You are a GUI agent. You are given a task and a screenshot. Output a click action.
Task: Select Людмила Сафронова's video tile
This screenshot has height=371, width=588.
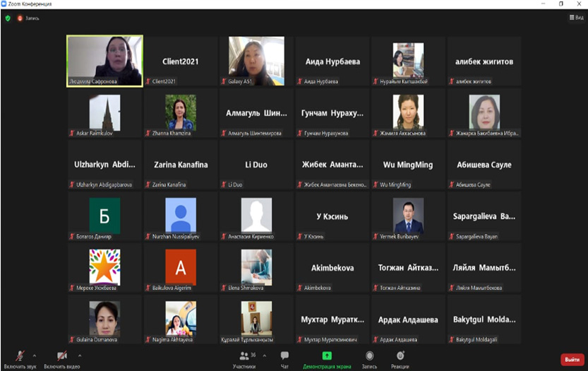point(104,61)
